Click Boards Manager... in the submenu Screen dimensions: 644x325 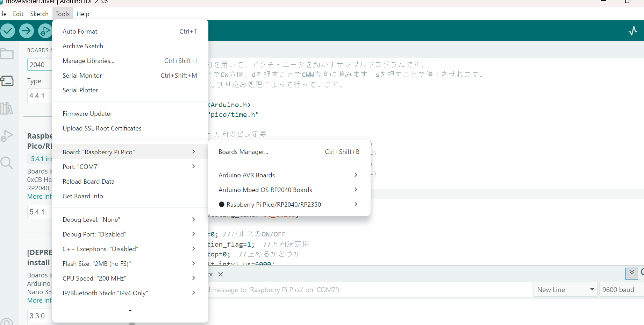(243, 152)
